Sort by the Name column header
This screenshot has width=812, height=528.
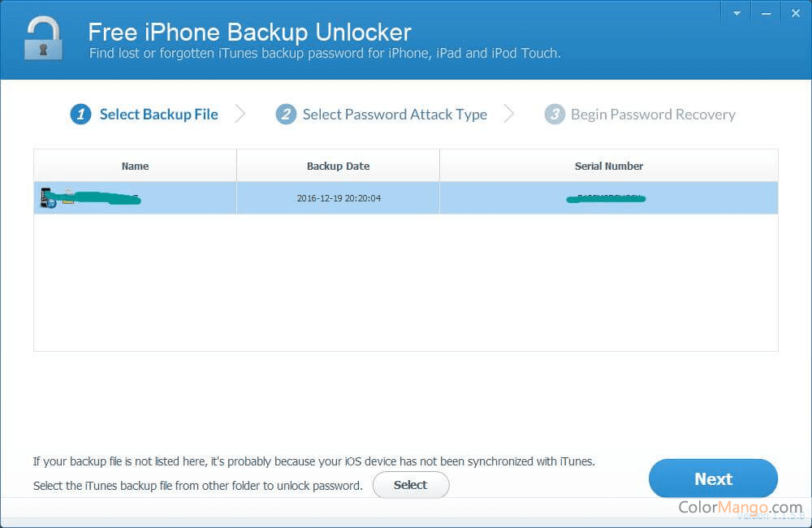[x=135, y=166]
